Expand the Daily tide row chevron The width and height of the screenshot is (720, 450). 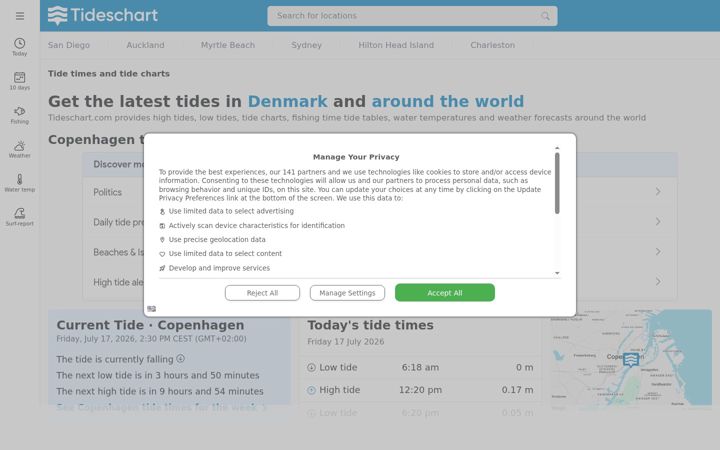658,222
